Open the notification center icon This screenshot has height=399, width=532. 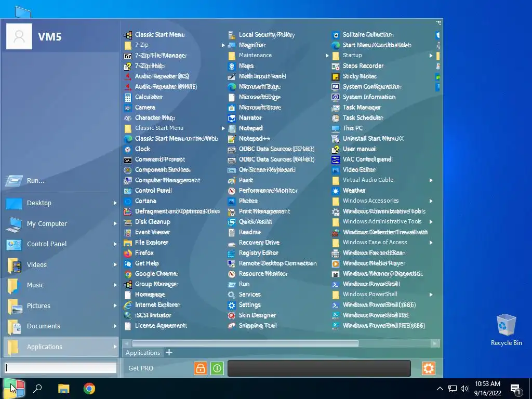(516, 389)
